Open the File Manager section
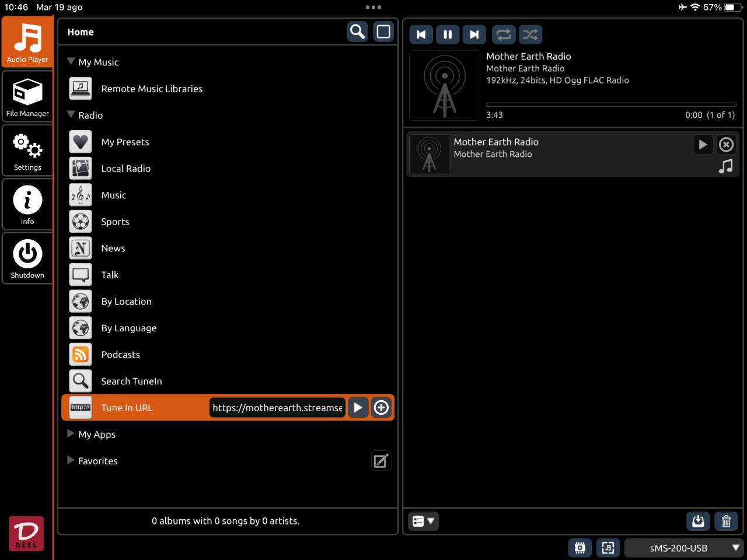The width and height of the screenshot is (747, 560). (x=27, y=97)
